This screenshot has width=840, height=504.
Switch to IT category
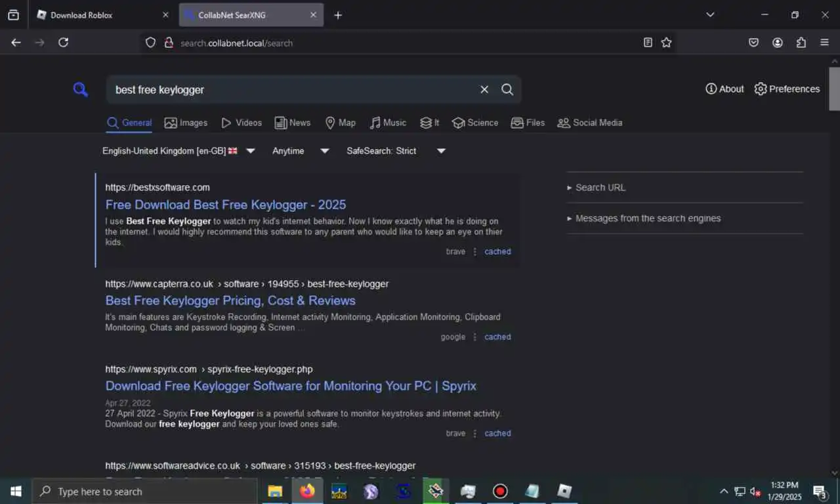(429, 123)
